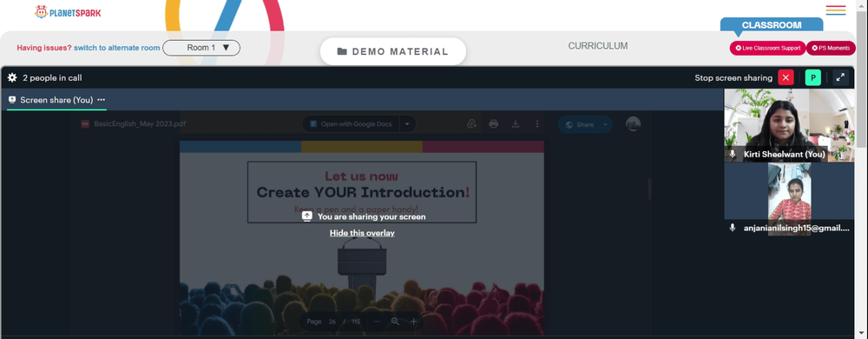Select Kirti Sheelwant's video tile

tap(789, 125)
